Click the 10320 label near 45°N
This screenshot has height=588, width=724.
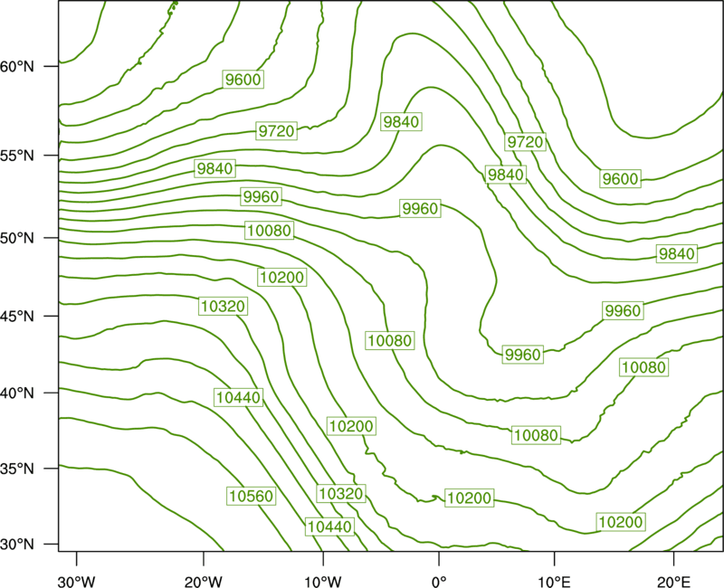223,306
